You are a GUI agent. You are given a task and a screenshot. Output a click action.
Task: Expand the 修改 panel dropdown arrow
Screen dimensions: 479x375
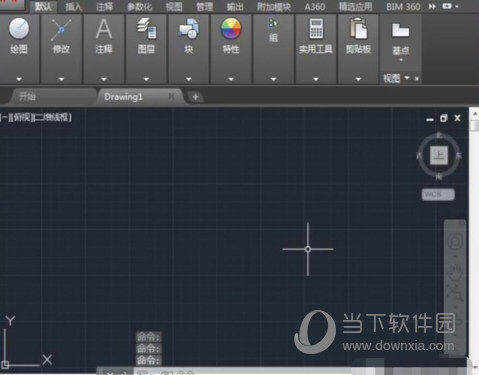(61, 79)
